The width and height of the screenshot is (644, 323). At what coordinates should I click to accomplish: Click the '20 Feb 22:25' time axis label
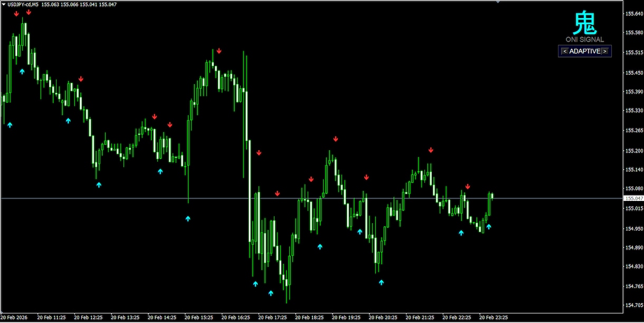[x=457, y=318]
